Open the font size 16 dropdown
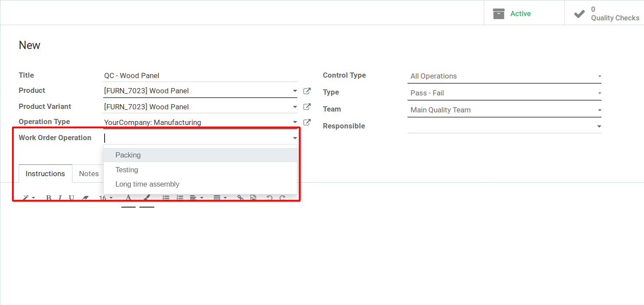644x305 pixels. tap(105, 198)
